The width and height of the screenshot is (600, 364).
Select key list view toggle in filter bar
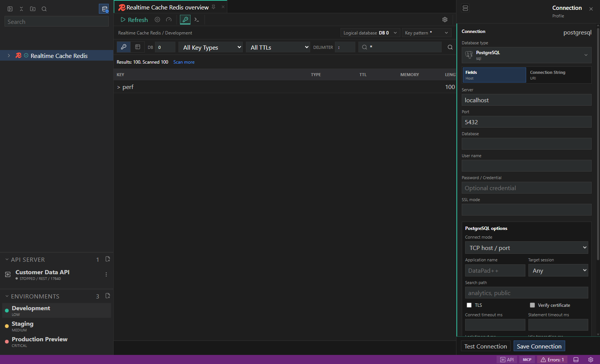[x=123, y=47]
